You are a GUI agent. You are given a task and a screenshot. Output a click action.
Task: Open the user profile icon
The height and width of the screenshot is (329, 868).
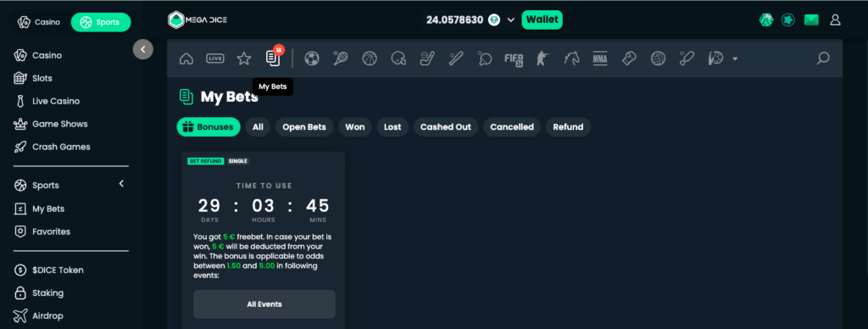pyautogui.click(x=835, y=20)
